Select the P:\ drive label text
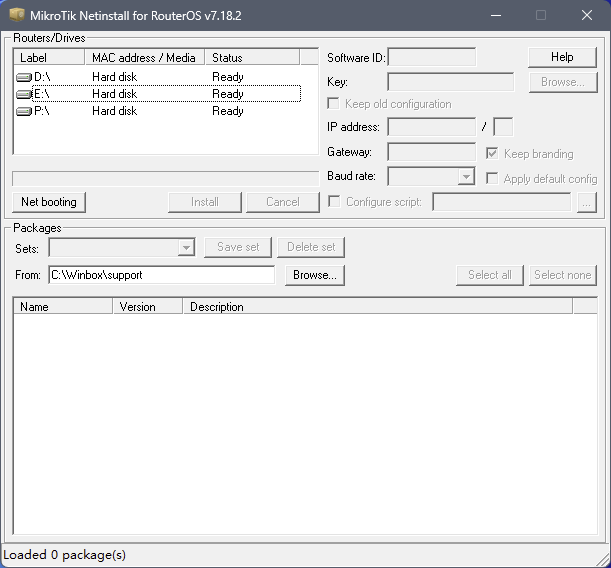The width and height of the screenshot is (611, 568). (x=42, y=111)
